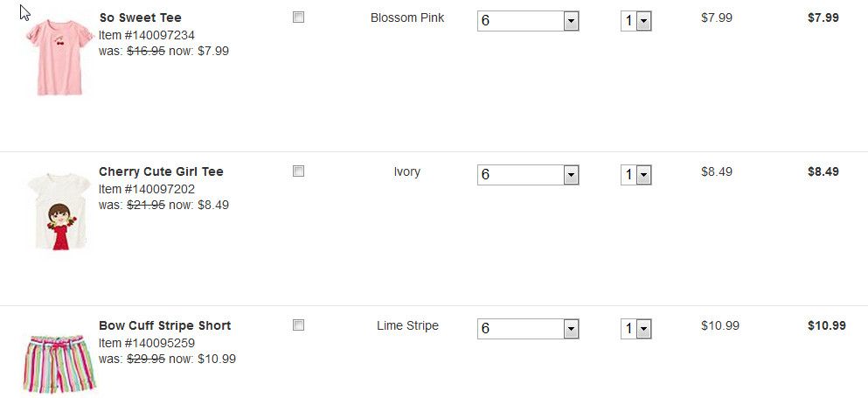The width and height of the screenshot is (868, 398).
Task: Tick the Cherry Cute Girl Tee checkbox
Action: 298,171
